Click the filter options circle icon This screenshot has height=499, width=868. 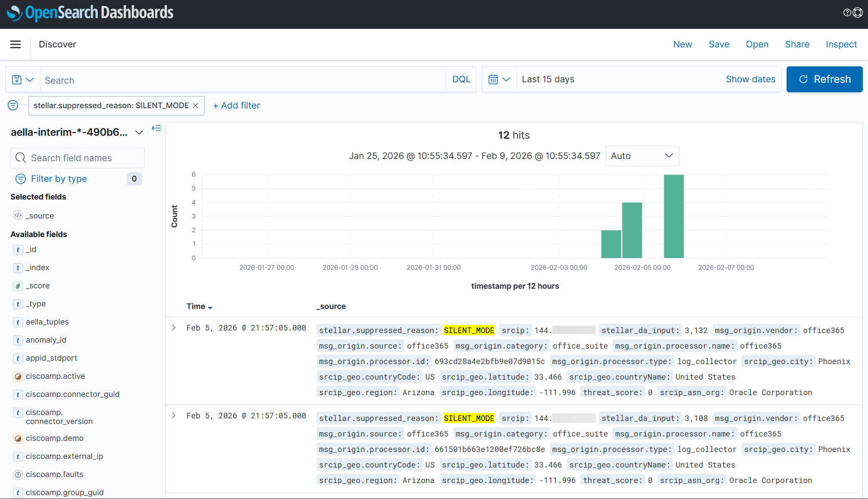point(13,105)
